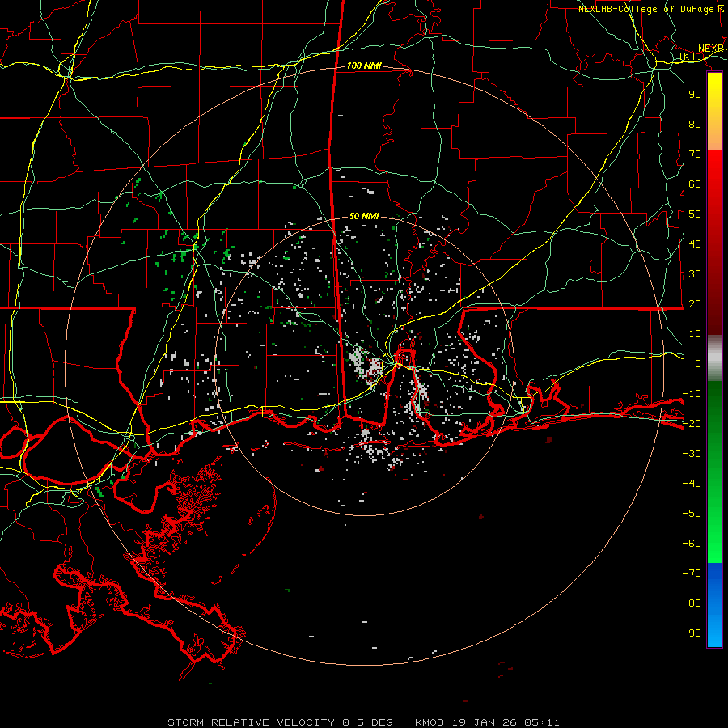728x728 pixels.
Task: Pick the blue bottom segment of the color bar
Action: pos(714,605)
